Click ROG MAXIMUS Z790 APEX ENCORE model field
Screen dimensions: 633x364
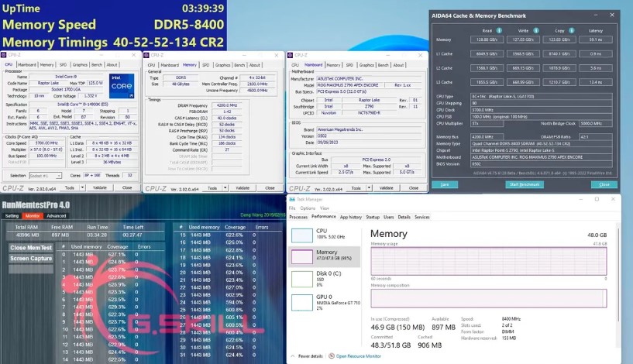click(x=349, y=85)
